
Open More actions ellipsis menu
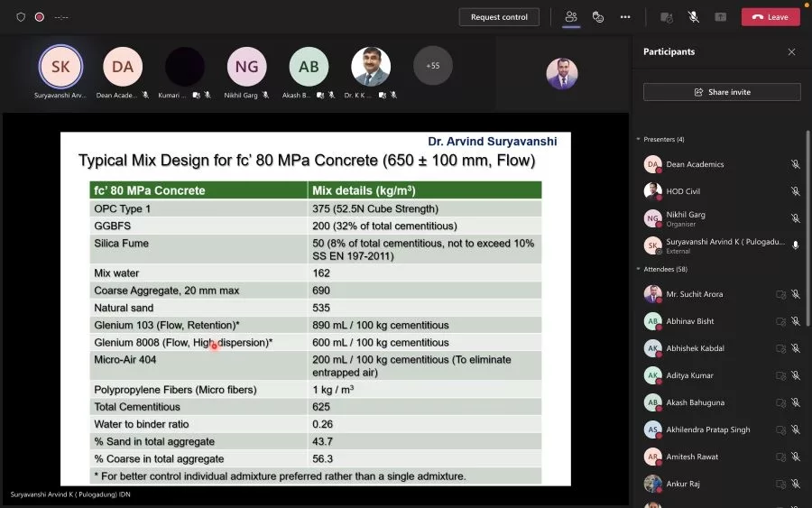(x=625, y=17)
